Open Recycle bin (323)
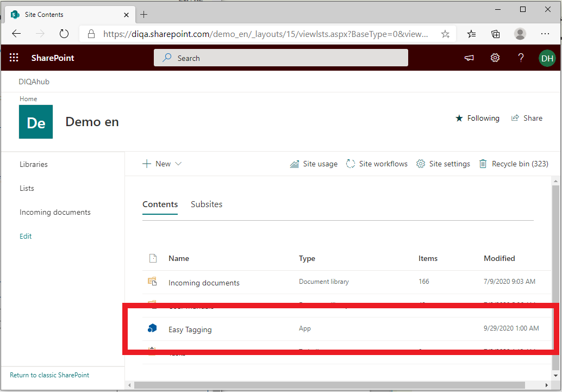This screenshot has height=392, width=562. (513, 164)
